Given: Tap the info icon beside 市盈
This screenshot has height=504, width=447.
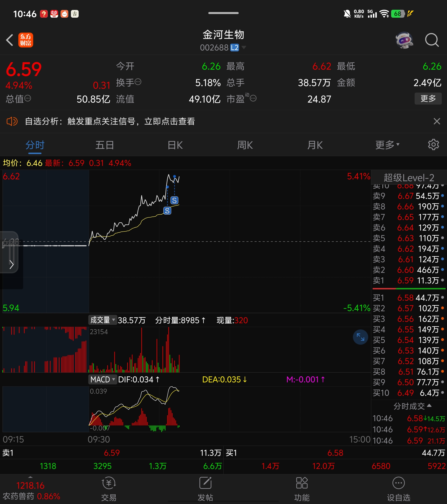Looking at the screenshot, I should click(253, 98).
